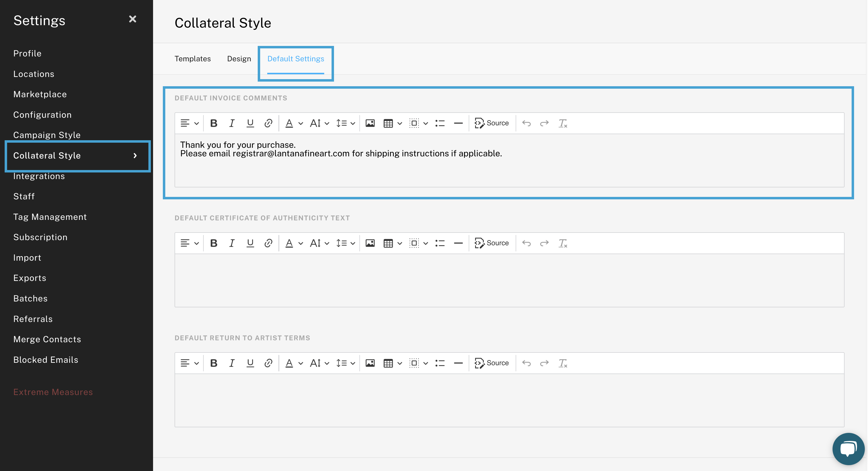868x471 pixels.
Task: Open font size dropdown in certificate editor
Action: (x=319, y=243)
